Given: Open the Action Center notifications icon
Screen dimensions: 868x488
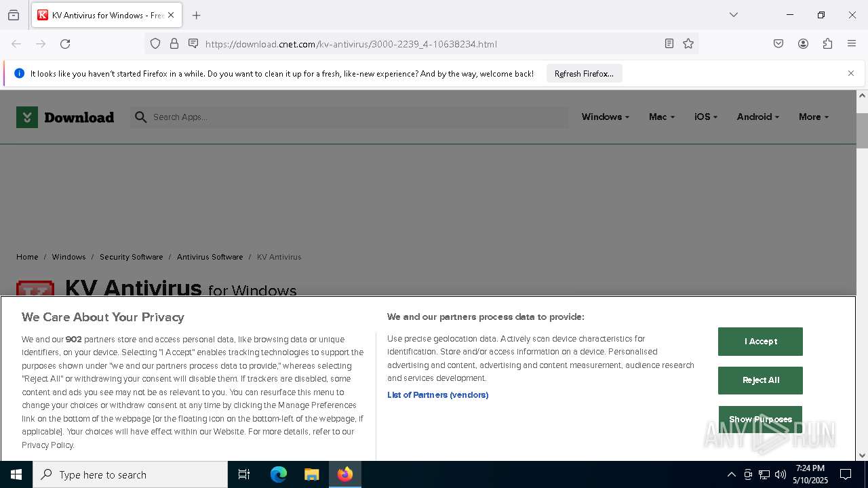Looking at the screenshot, I should (846, 474).
